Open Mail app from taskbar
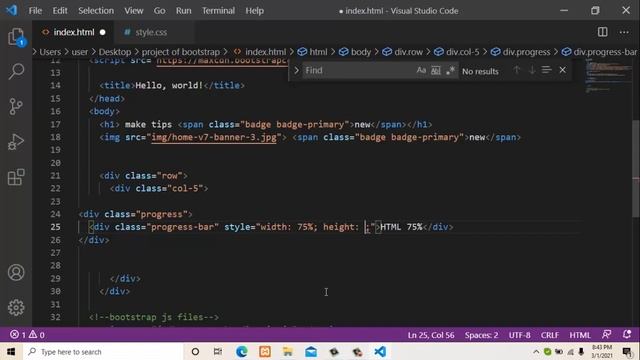The height and width of the screenshot is (360, 640). pyautogui.click(x=311, y=351)
